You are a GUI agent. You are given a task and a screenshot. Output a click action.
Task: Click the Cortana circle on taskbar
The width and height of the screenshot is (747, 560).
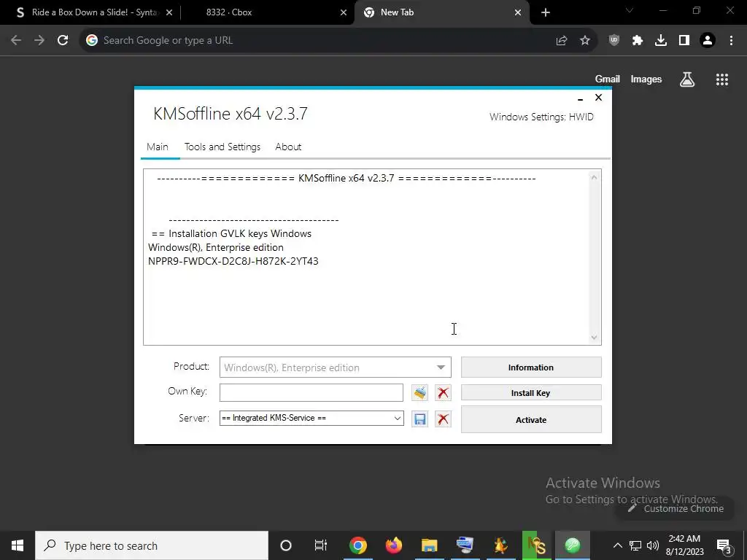(286, 545)
